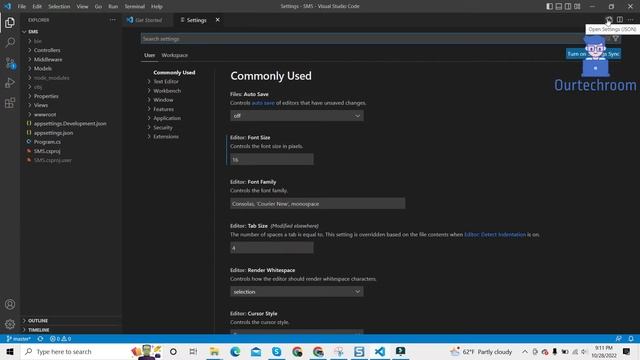The width and height of the screenshot is (640, 360).
Task: Click Open Settings (JSON) icon
Action: click(609, 20)
